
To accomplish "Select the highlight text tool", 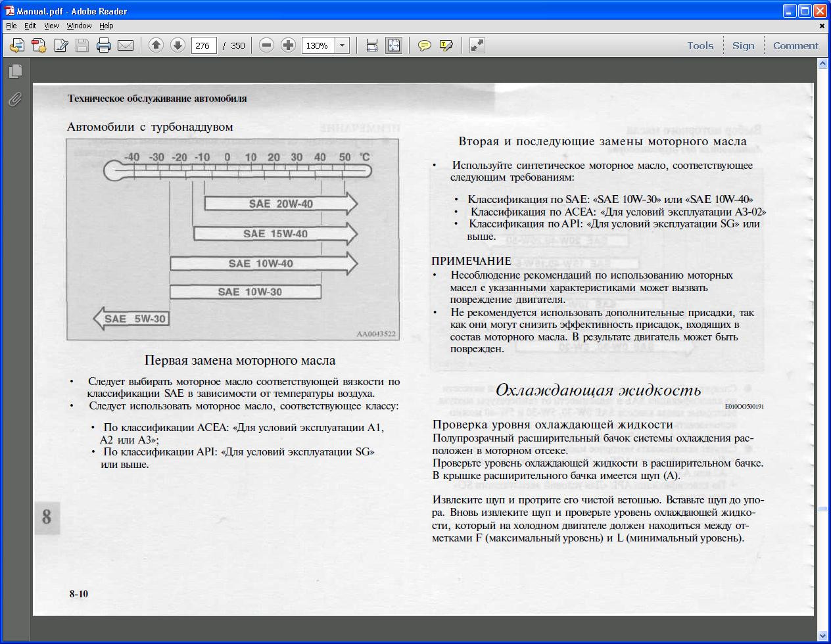I will click(x=446, y=45).
